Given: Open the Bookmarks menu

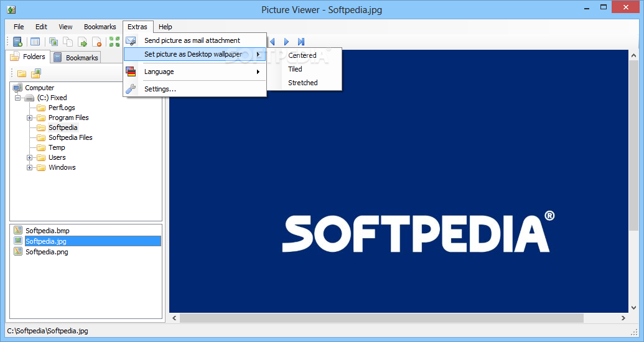Looking at the screenshot, I should [x=100, y=27].
